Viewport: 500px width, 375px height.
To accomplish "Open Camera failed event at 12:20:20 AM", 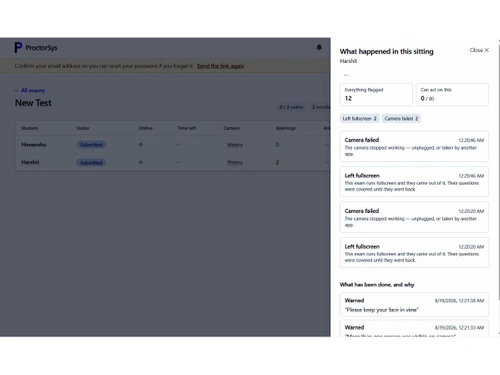I will (414, 217).
